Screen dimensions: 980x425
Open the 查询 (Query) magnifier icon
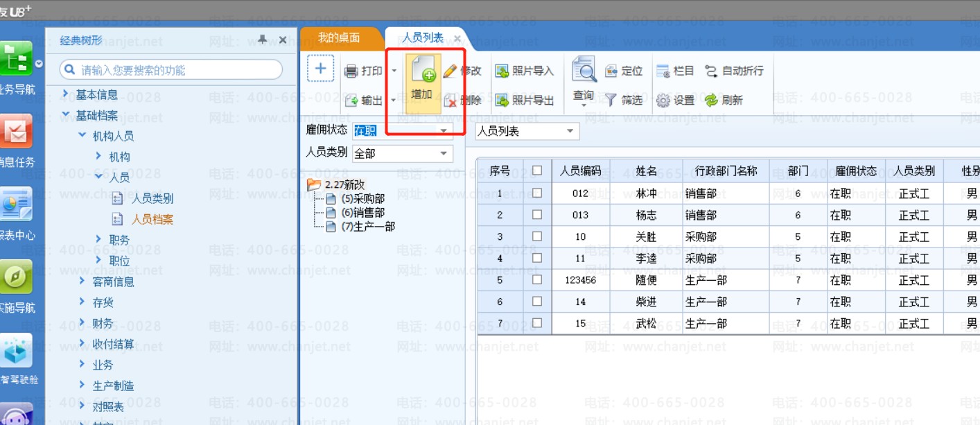[584, 69]
